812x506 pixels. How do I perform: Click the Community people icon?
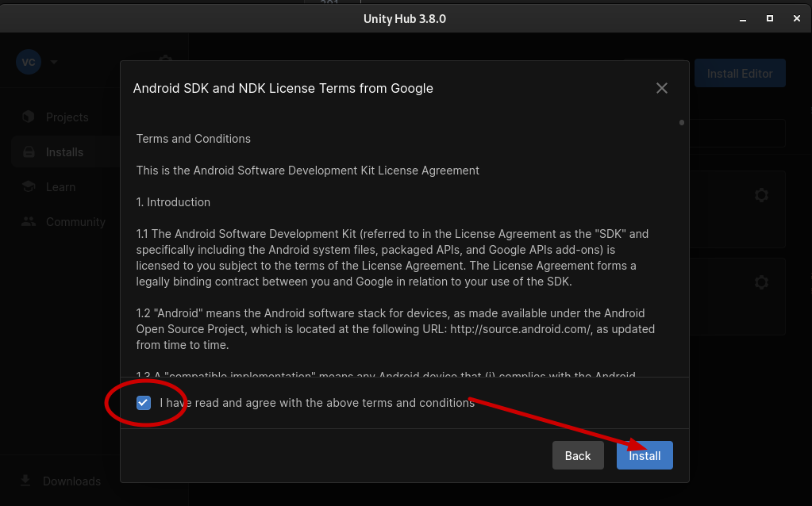pyautogui.click(x=29, y=222)
